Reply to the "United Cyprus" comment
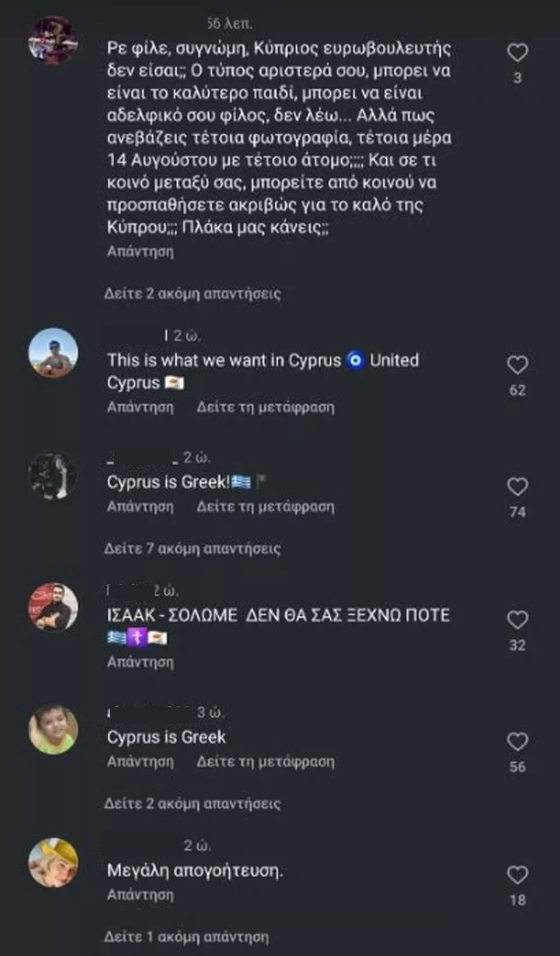 (x=140, y=407)
